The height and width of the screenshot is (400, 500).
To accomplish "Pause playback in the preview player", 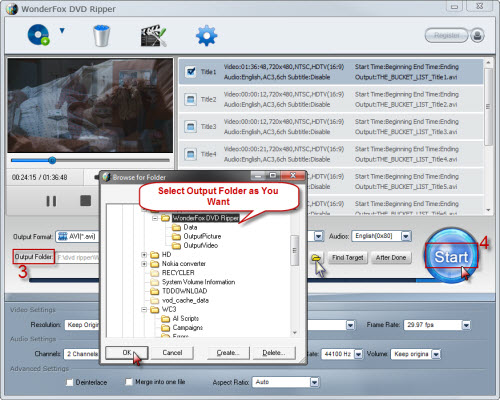I will (51, 201).
